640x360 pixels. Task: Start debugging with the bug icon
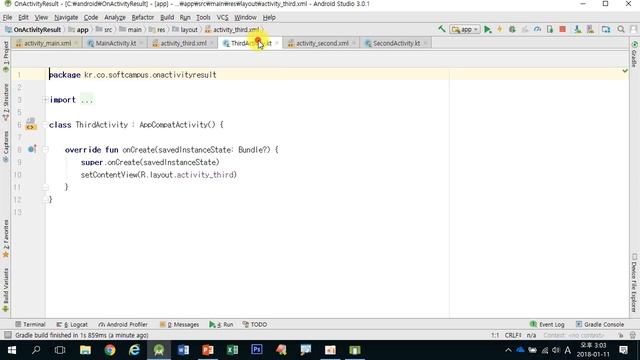tap(512, 29)
